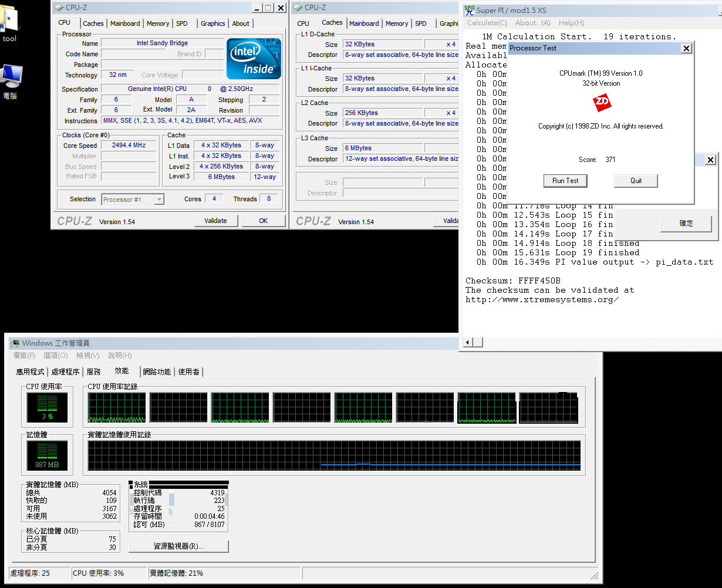Switch to 應用程式 tab in Task Manager
This screenshot has height=588, width=722.
pyautogui.click(x=31, y=372)
